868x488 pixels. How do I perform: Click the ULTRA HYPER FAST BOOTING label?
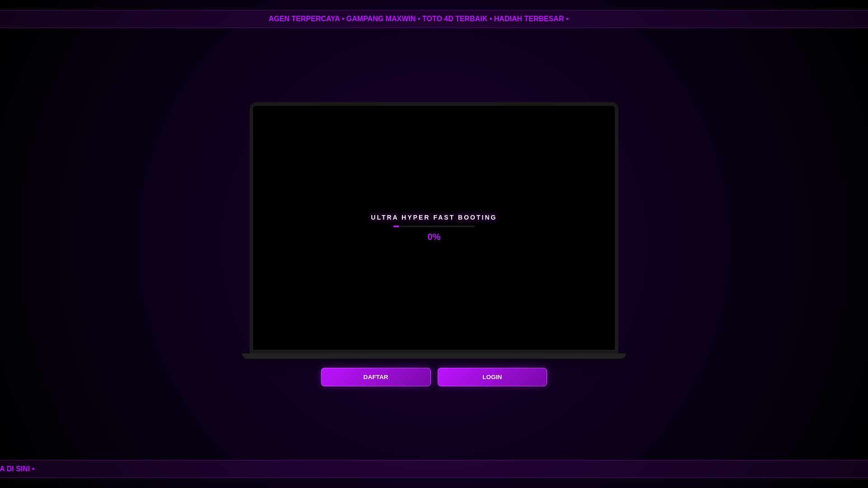pyautogui.click(x=434, y=217)
